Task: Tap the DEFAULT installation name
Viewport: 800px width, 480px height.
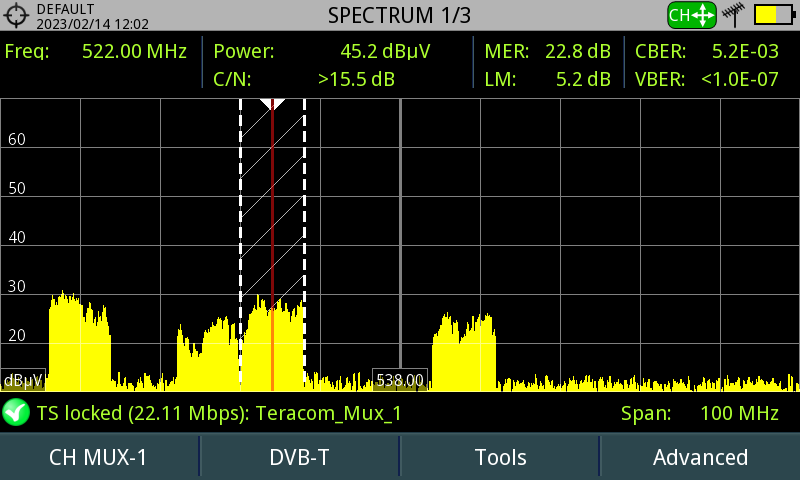Action: click(x=65, y=9)
